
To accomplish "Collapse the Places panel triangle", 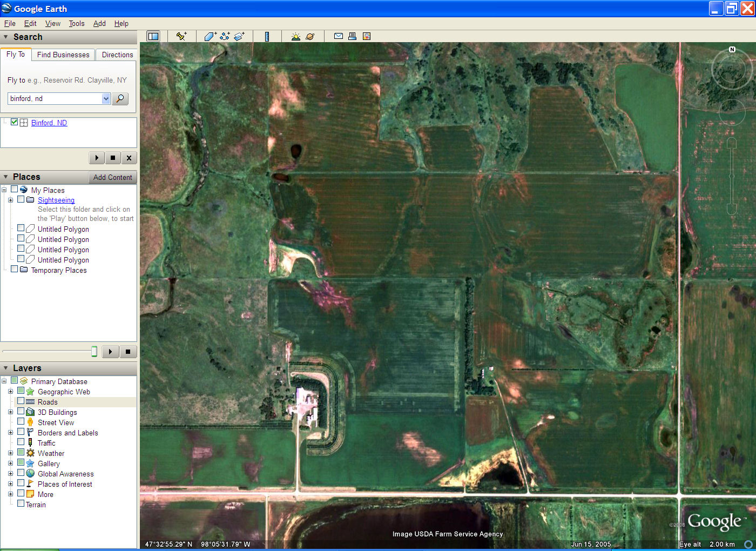I will pyautogui.click(x=6, y=177).
